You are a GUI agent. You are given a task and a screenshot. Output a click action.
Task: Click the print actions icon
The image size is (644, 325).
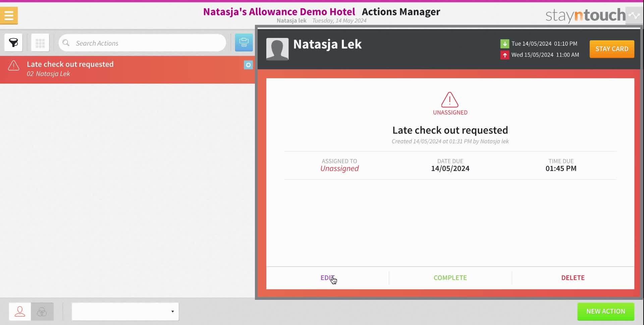(x=244, y=43)
